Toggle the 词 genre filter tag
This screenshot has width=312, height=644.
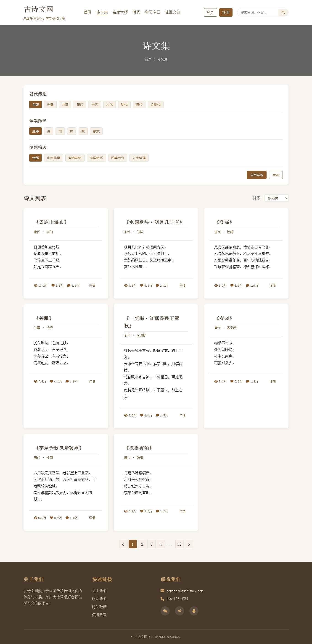(60, 131)
